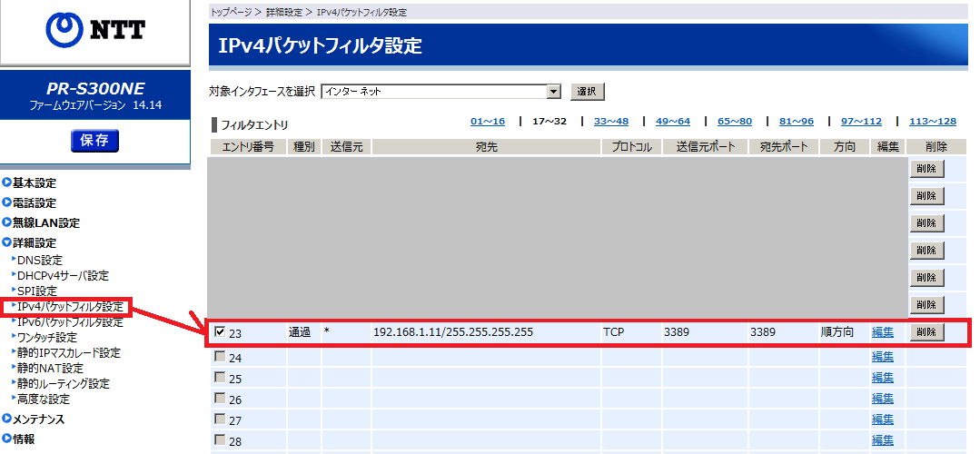Viewport: 980px width, 454px height.
Task: Collapse the 詳細設定 menu section
Action: click(34, 243)
